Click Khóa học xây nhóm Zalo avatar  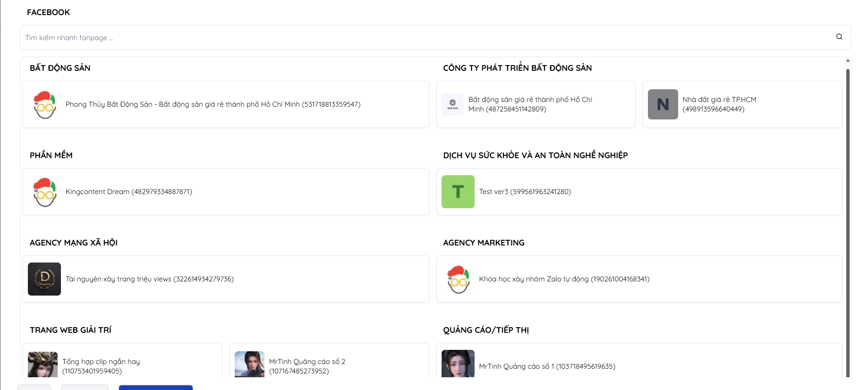point(458,279)
